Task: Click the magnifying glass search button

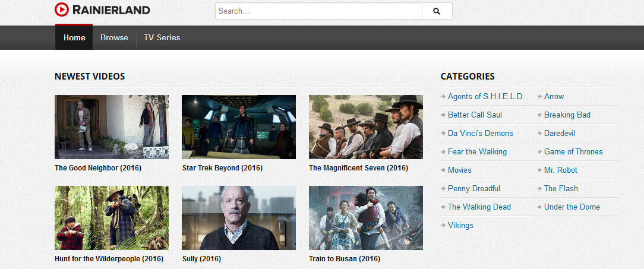Action: [437, 11]
